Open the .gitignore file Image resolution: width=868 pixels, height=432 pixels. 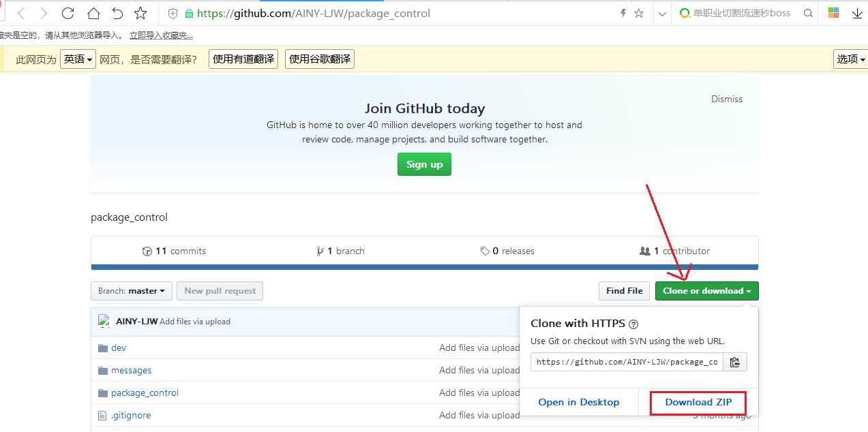pos(131,415)
